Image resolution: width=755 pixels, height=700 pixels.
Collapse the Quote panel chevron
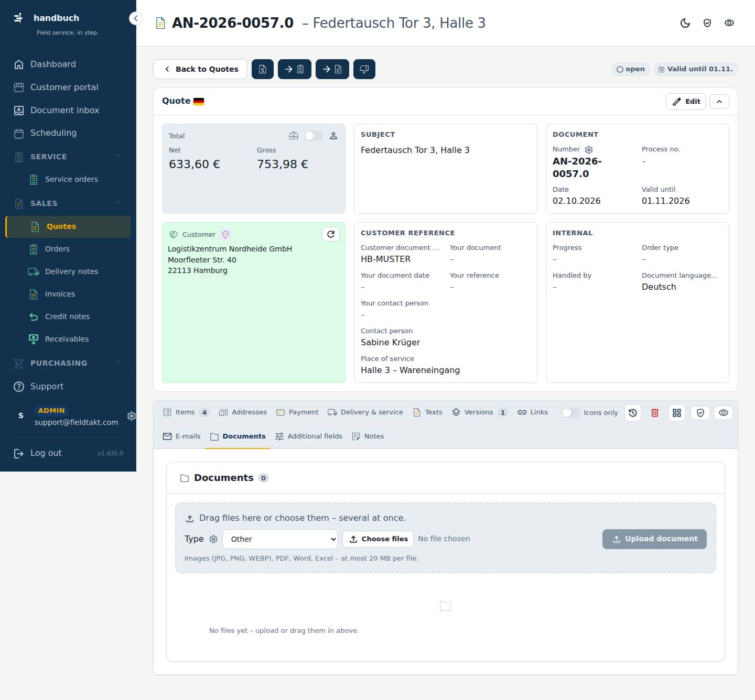coord(719,102)
